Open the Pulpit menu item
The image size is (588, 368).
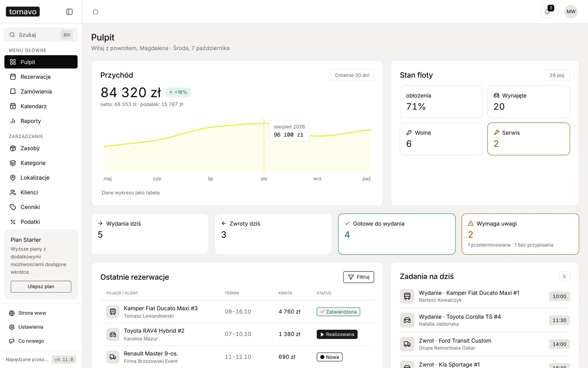pyautogui.click(x=41, y=62)
